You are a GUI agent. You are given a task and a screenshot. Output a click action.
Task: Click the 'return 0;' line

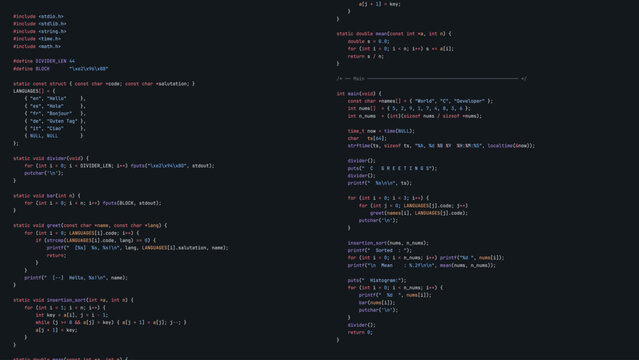pos(360,332)
